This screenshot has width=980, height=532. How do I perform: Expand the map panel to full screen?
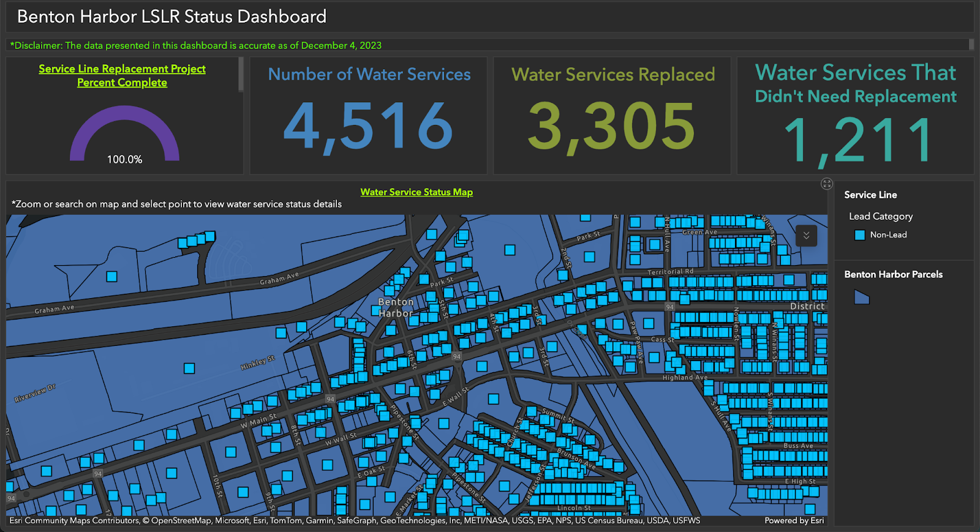[x=826, y=184]
